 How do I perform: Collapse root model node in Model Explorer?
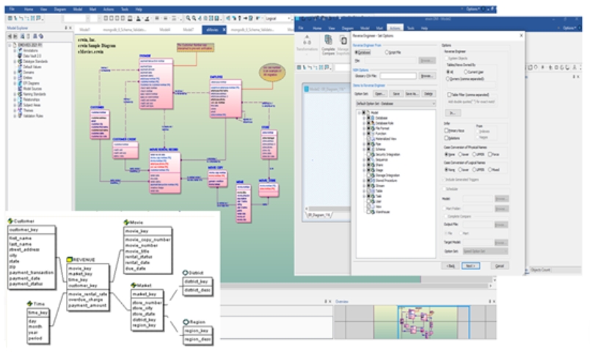click(10, 45)
